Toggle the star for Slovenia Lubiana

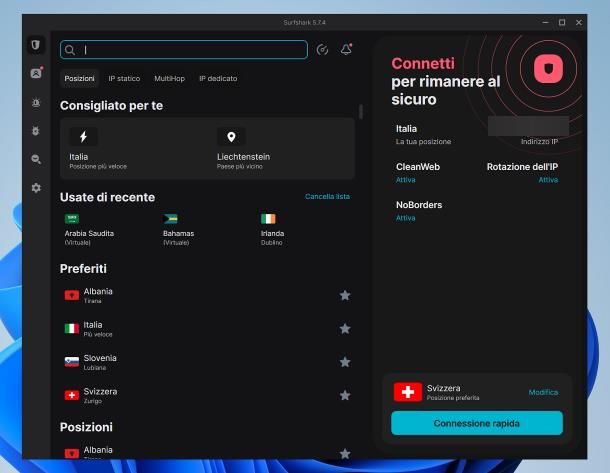point(345,362)
